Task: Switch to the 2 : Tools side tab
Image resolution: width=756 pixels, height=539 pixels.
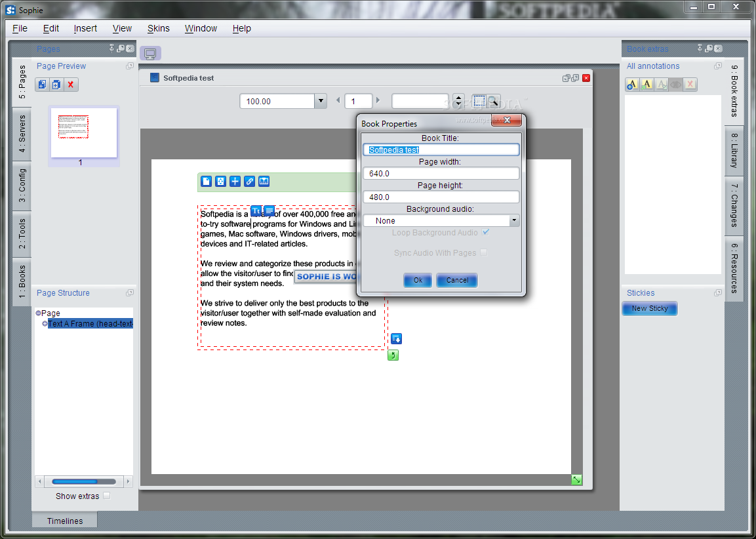Action: click(22, 234)
